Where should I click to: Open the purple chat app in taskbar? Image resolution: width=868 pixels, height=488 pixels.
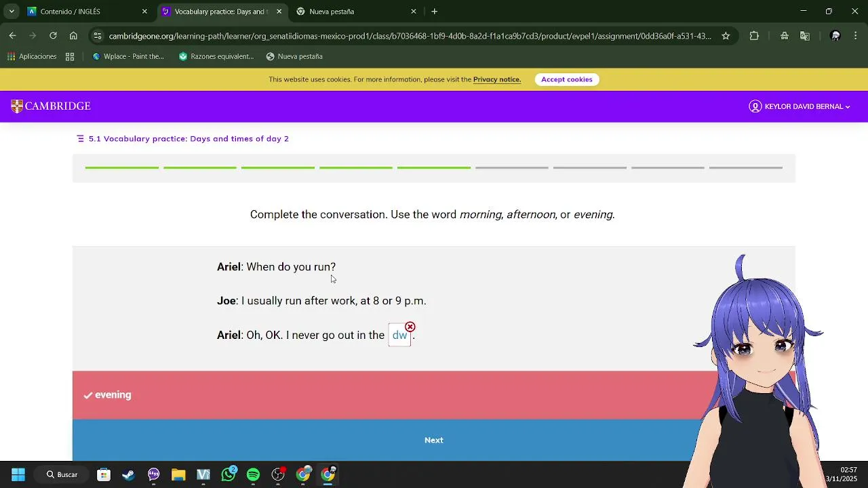[154, 474]
